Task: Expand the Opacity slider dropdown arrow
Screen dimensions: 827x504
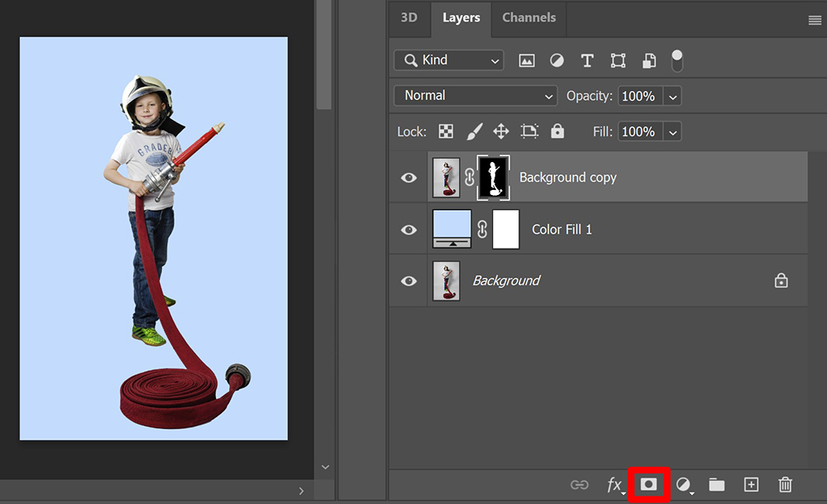Action: click(672, 97)
